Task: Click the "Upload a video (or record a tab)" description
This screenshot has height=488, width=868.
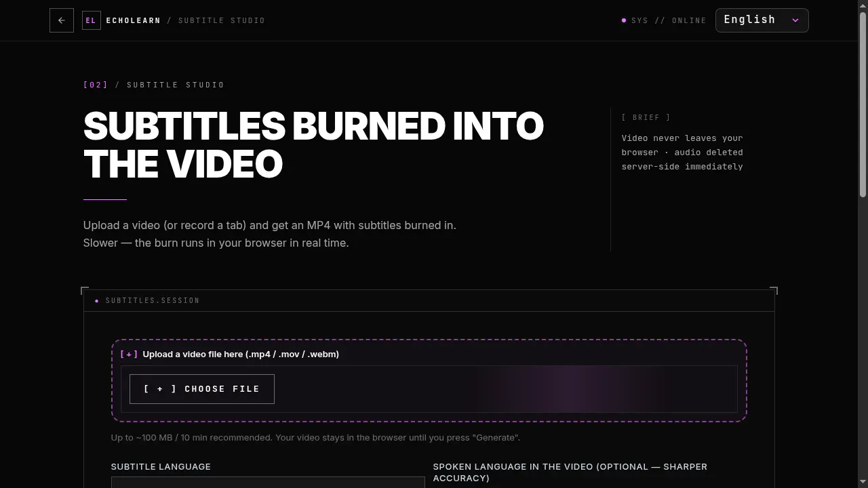Action: point(270,234)
